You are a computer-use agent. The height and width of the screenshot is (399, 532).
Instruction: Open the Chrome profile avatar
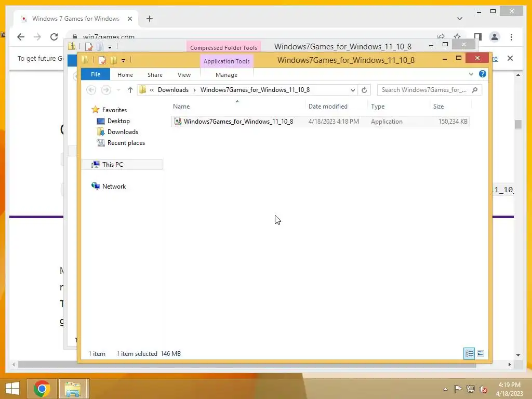coord(495,37)
